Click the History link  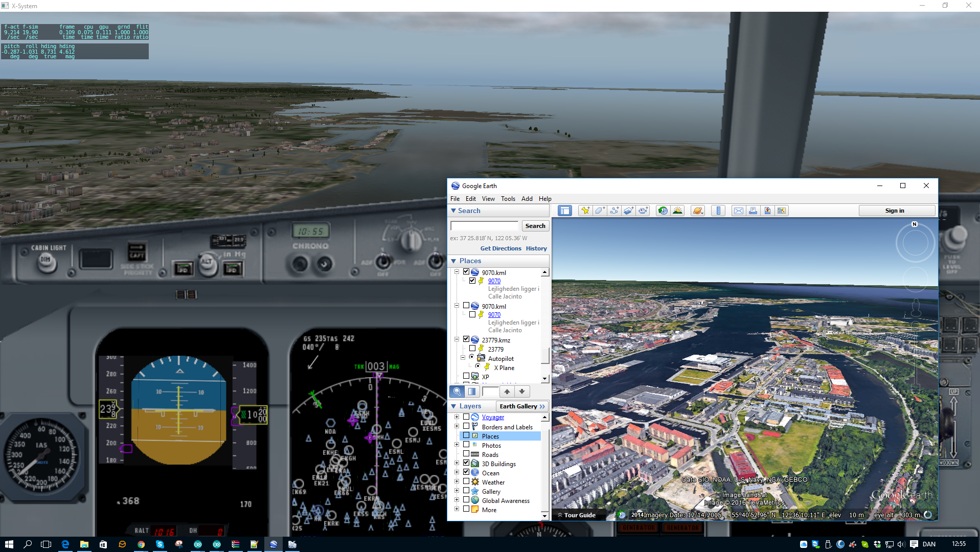(536, 248)
